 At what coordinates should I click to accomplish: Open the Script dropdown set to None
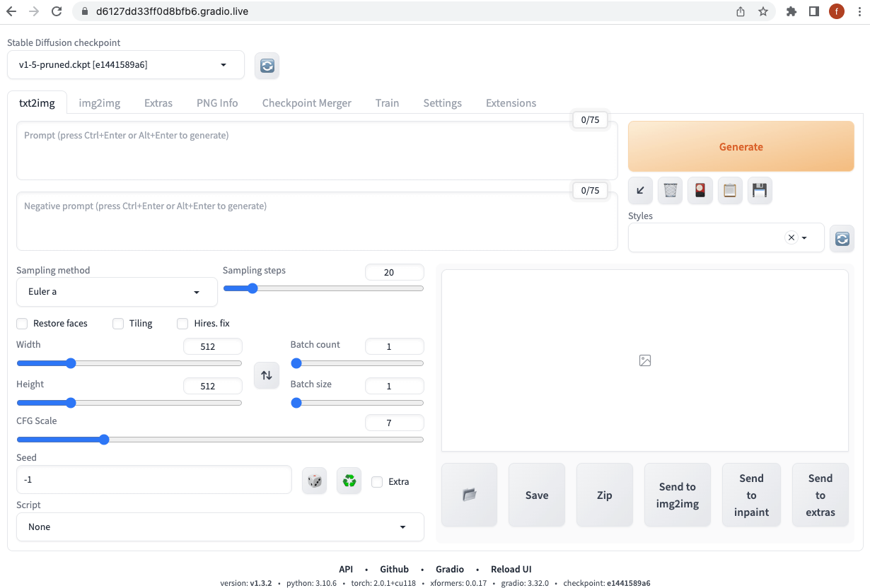click(x=219, y=527)
